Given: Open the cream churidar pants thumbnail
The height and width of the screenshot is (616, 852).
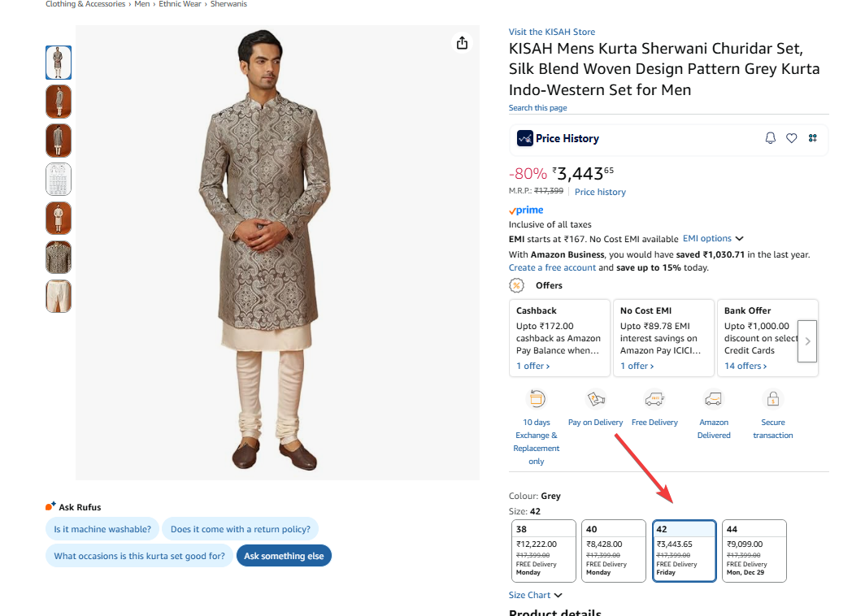Looking at the screenshot, I should [59, 297].
